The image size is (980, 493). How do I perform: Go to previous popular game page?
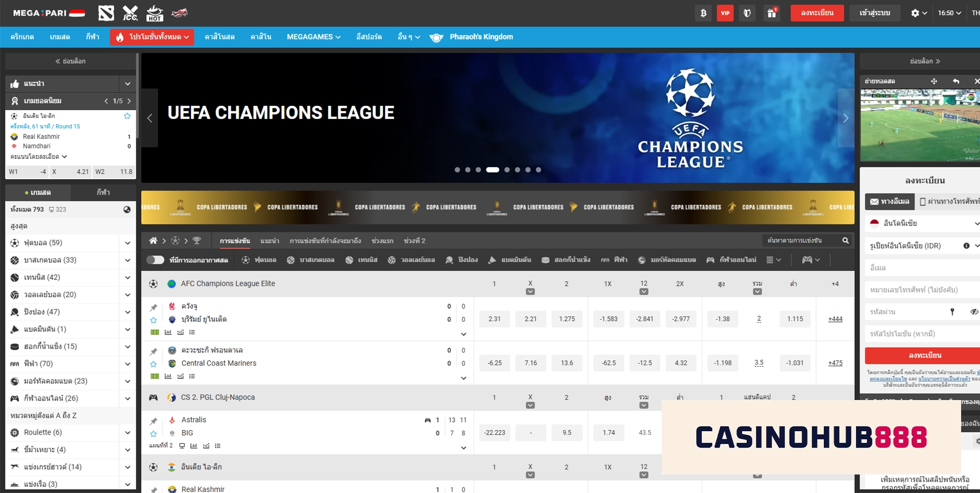[106, 101]
